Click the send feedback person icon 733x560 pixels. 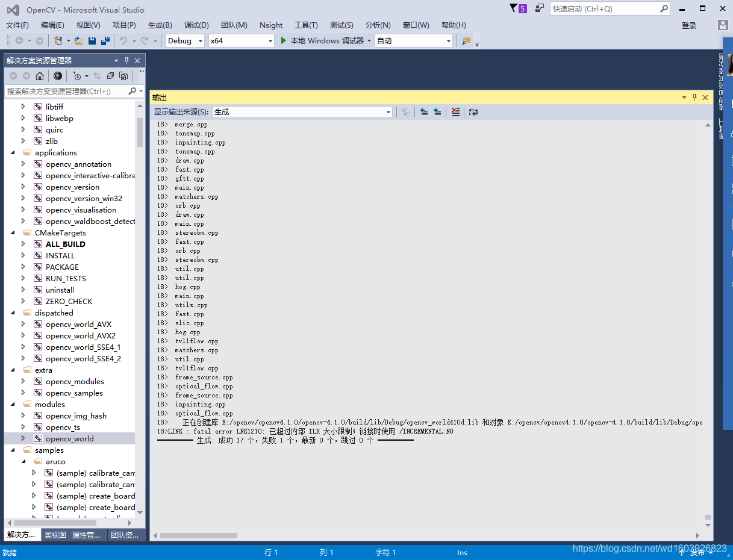click(x=539, y=8)
